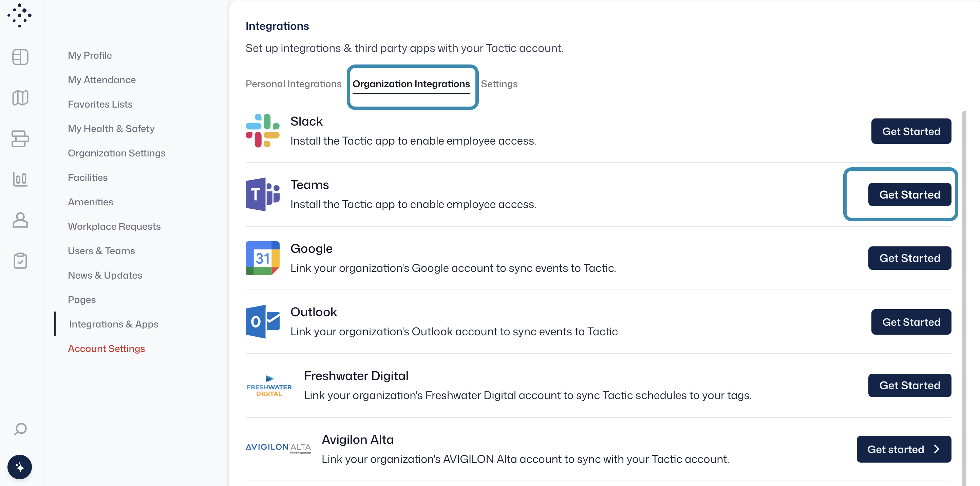Viewport: 980px width, 486px height.
Task: Go to Account Settings link
Action: tap(106, 348)
